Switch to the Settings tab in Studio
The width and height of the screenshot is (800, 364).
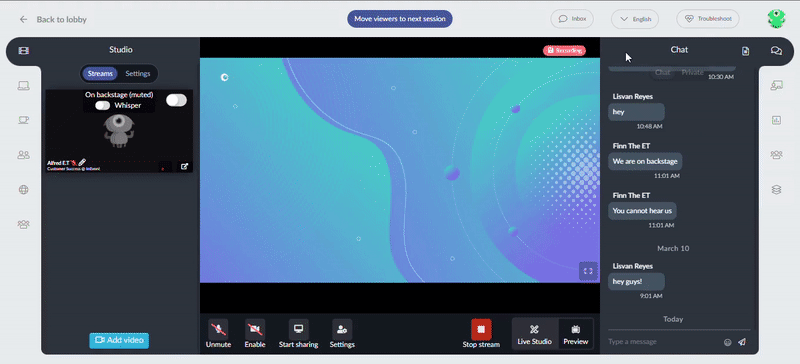coord(138,74)
